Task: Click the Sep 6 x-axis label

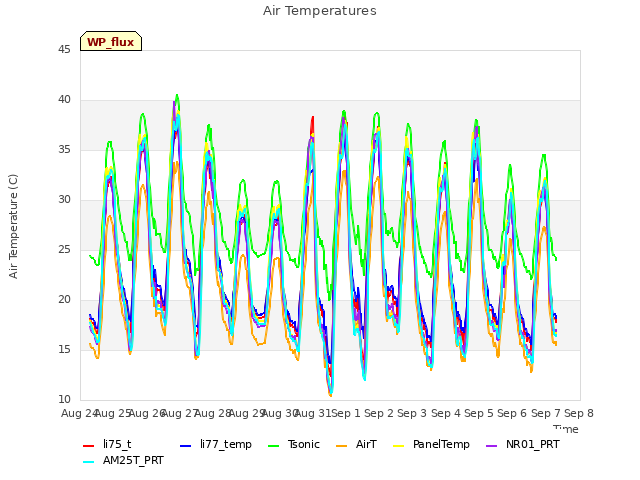Action: (x=512, y=413)
